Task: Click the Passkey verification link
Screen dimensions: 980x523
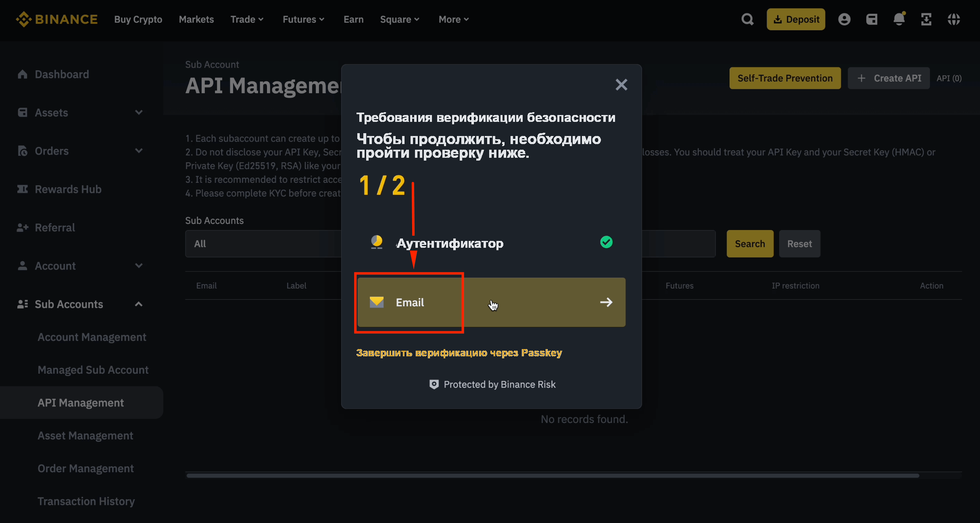Action: (459, 353)
